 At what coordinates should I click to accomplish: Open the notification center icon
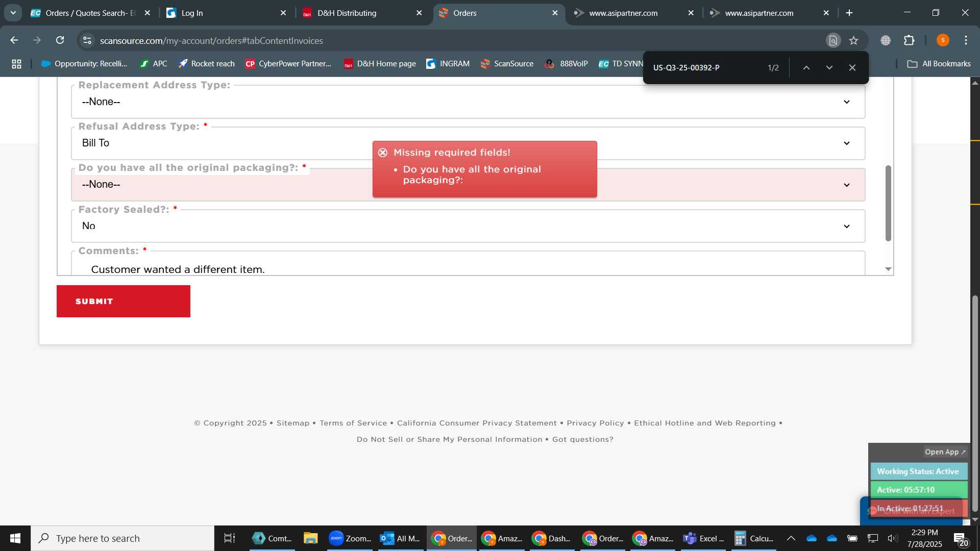960,539
